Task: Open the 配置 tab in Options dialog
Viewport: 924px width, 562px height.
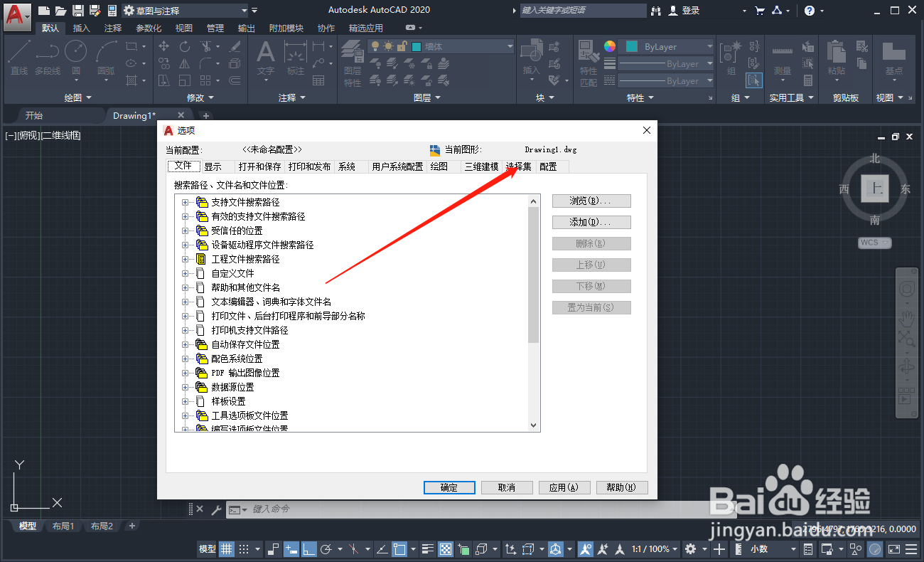Action: 548,166
